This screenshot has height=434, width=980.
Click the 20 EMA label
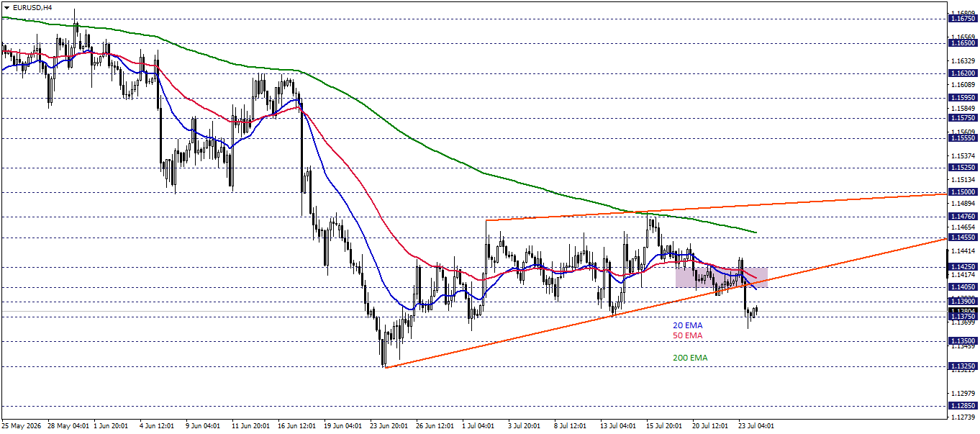coord(687,325)
